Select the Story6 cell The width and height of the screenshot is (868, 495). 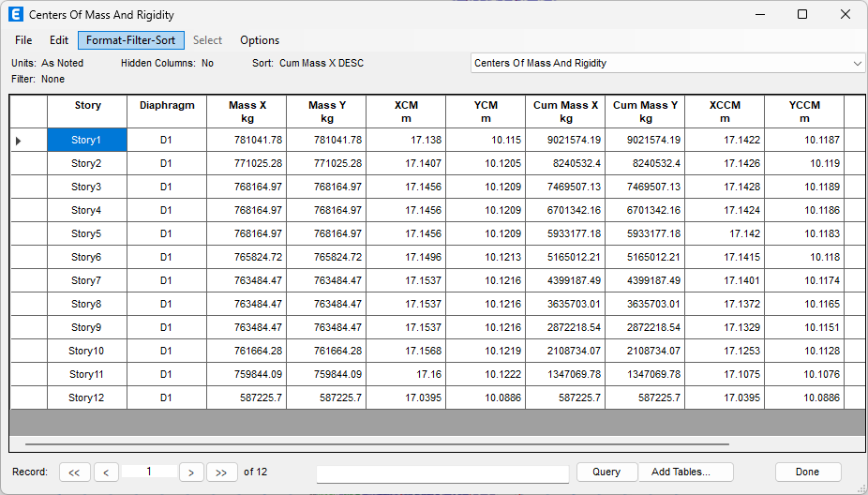click(x=87, y=257)
